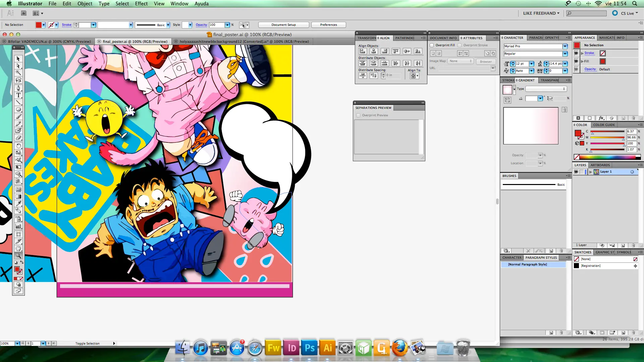The image size is (644, 362).
Task: Tick Overprint Preview in Separations Preview
Action: (x=358, y=115)
